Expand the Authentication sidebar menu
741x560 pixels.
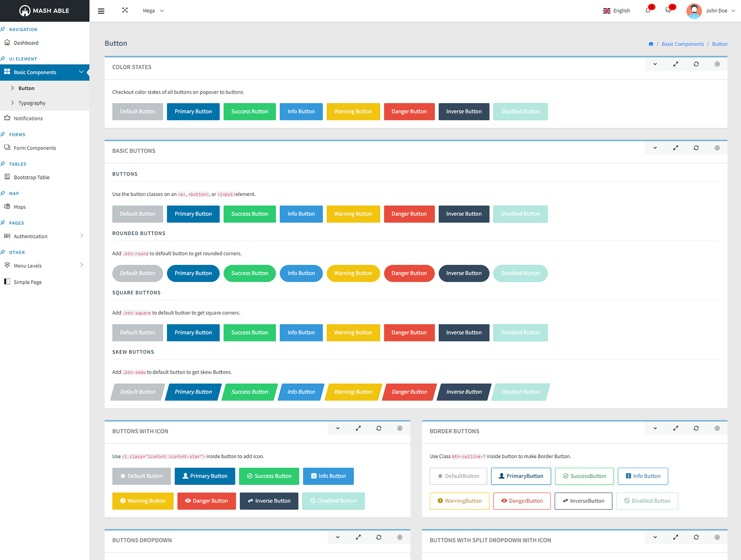(44, 236)
